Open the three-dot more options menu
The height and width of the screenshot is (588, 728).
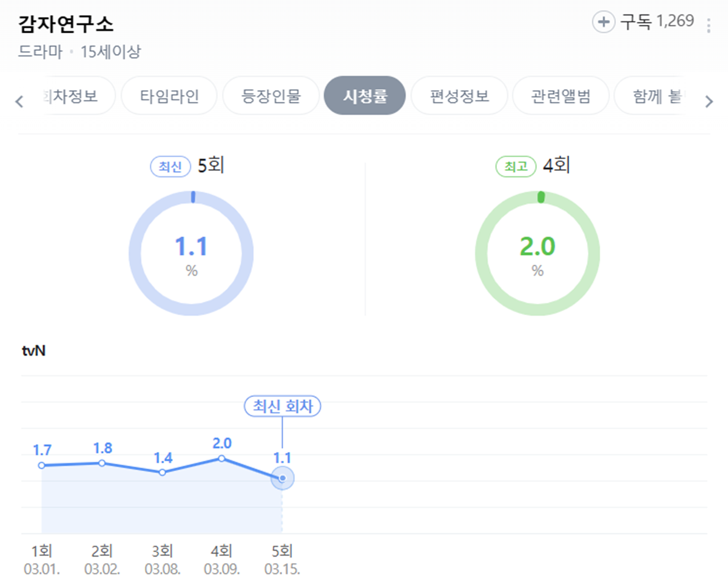coord(708,25)
